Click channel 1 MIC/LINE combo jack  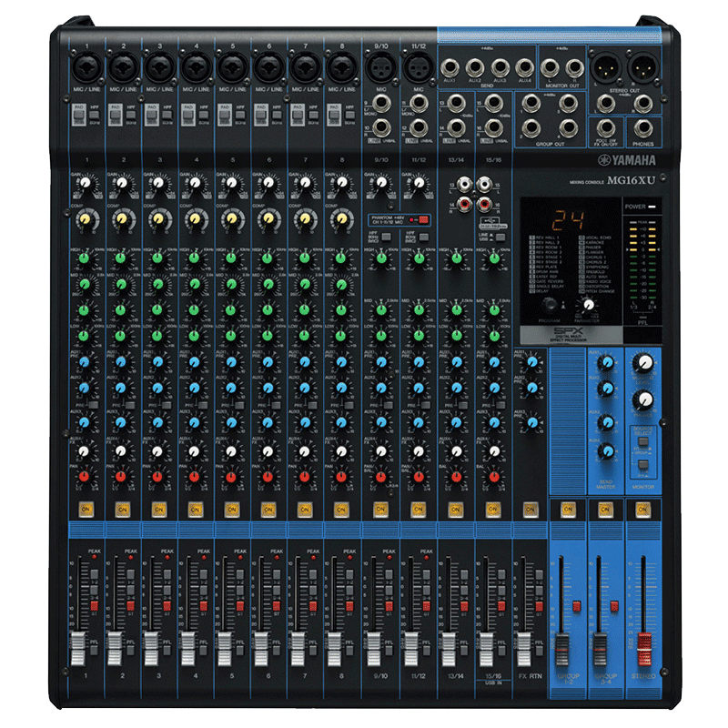tap(86, 67)
